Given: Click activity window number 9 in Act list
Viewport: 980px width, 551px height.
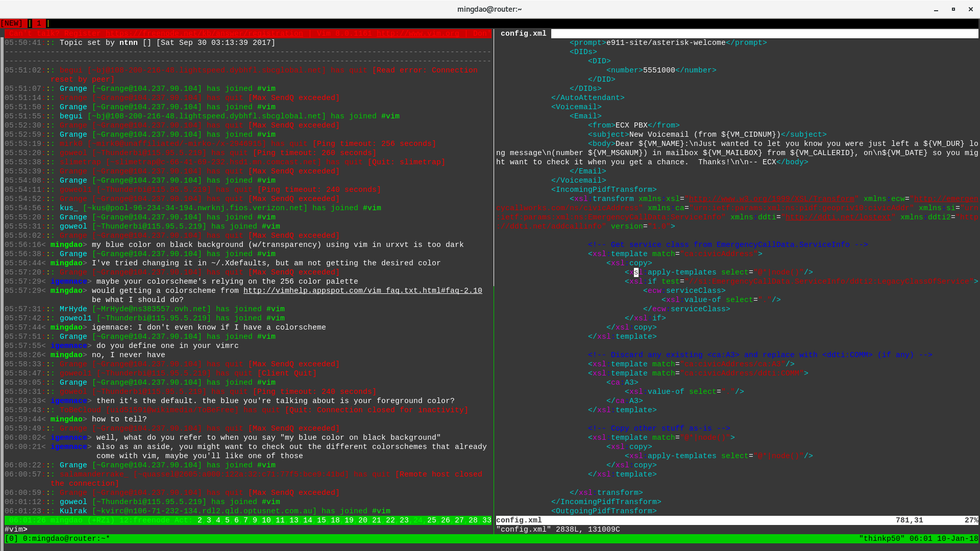Looking at the screenshot, I should pos(255,520).
